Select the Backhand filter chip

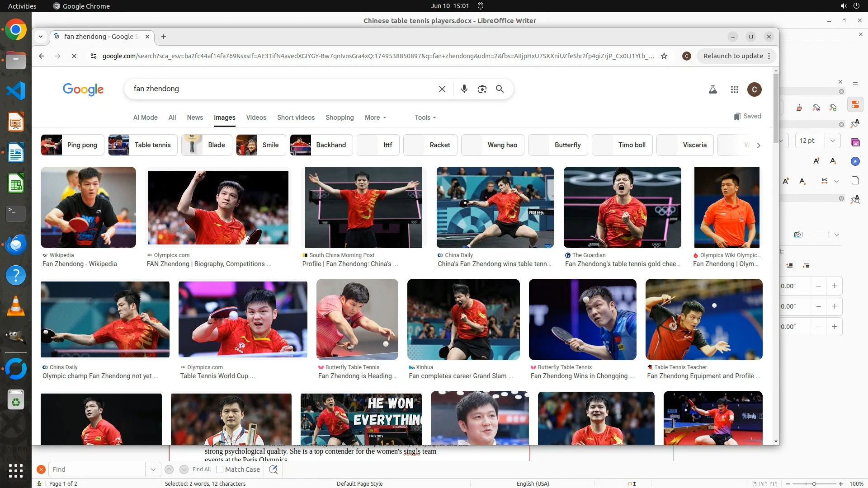point(330,145)
